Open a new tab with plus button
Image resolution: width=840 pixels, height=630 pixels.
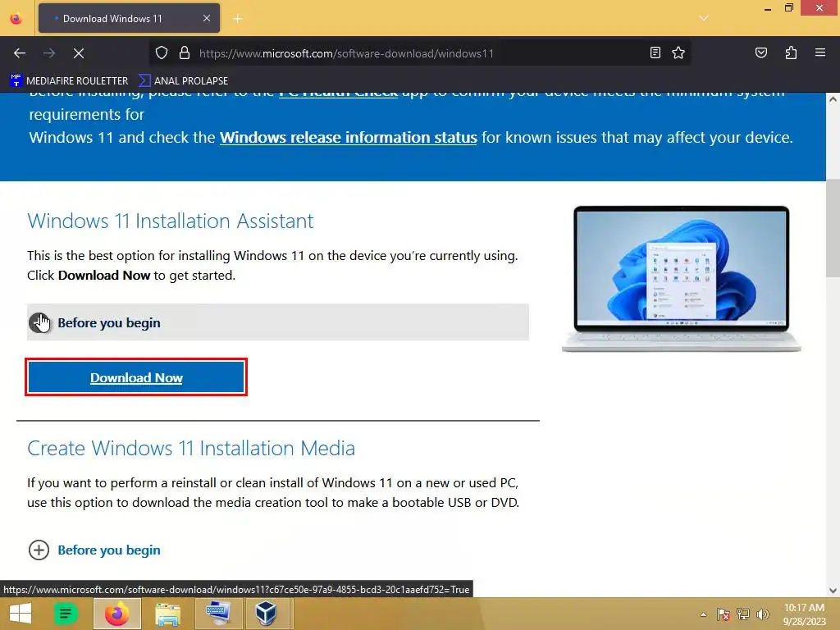238,19
